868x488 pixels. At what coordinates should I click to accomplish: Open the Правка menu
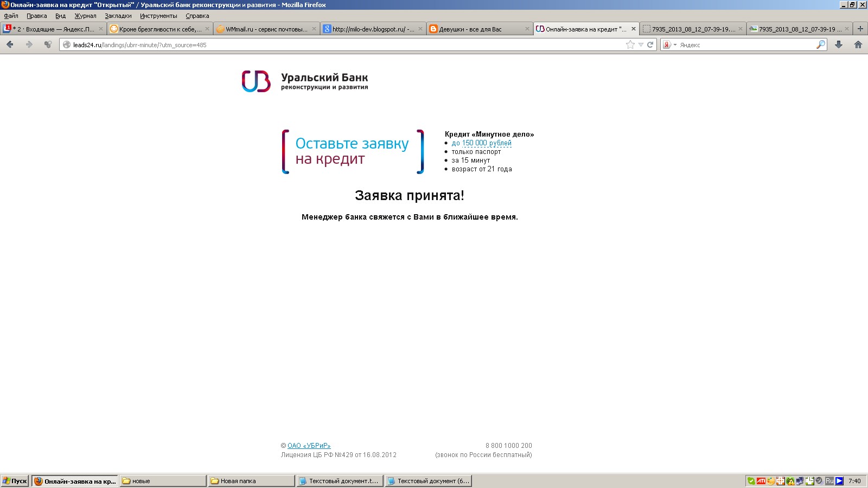[37, 16]
